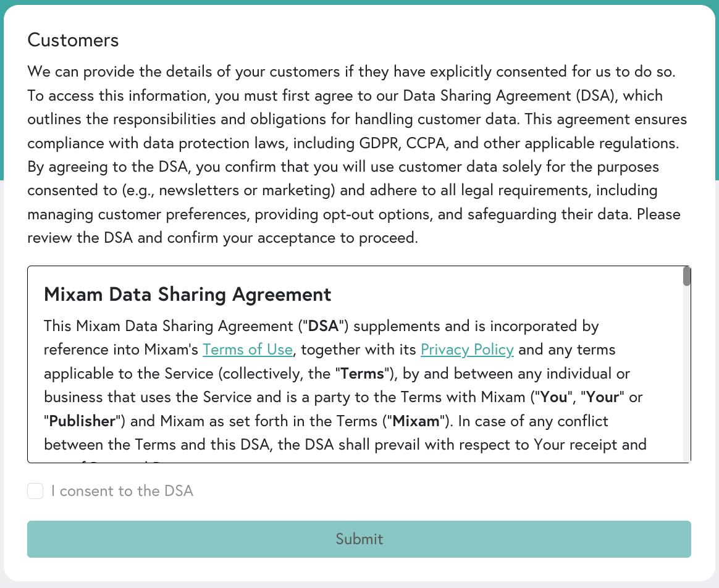Click the Customers heading

click(72, 40)
